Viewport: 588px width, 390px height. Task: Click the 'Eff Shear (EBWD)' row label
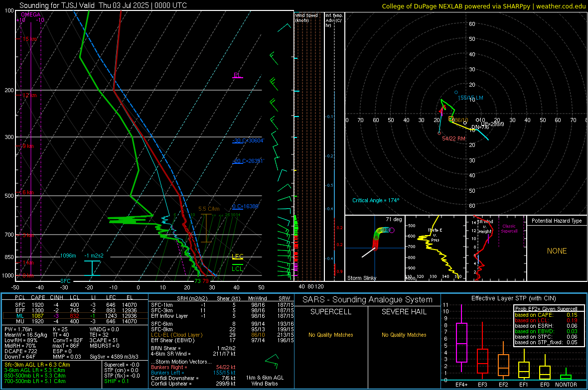173,341
